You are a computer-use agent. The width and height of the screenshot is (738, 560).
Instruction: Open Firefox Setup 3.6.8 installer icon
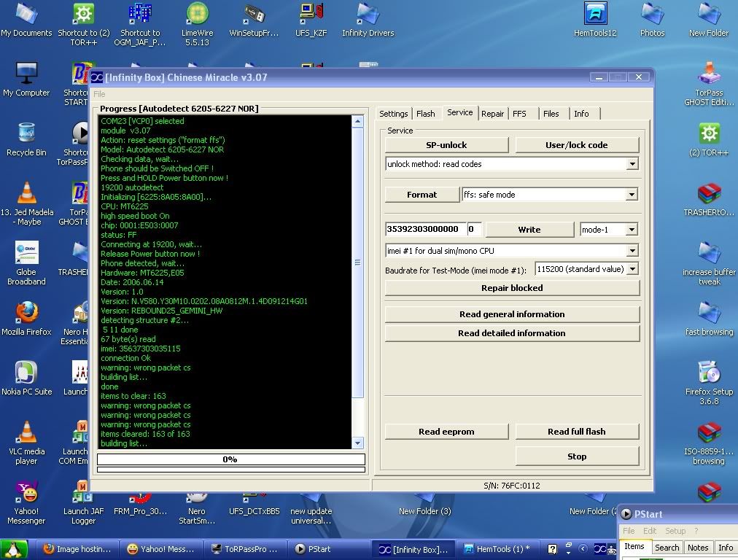pyautogui.click(x=709, y=383)
